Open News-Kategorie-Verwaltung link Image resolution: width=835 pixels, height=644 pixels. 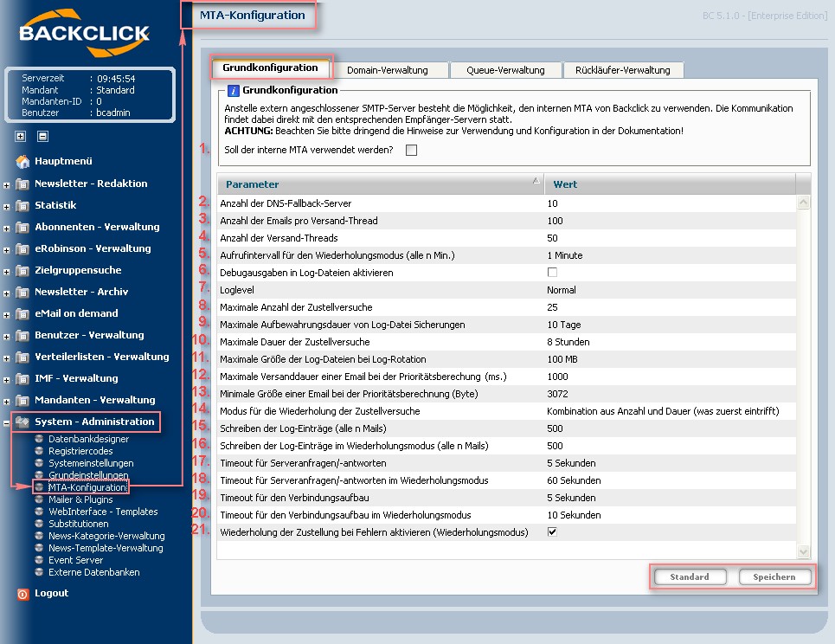(x=106, y=536)
